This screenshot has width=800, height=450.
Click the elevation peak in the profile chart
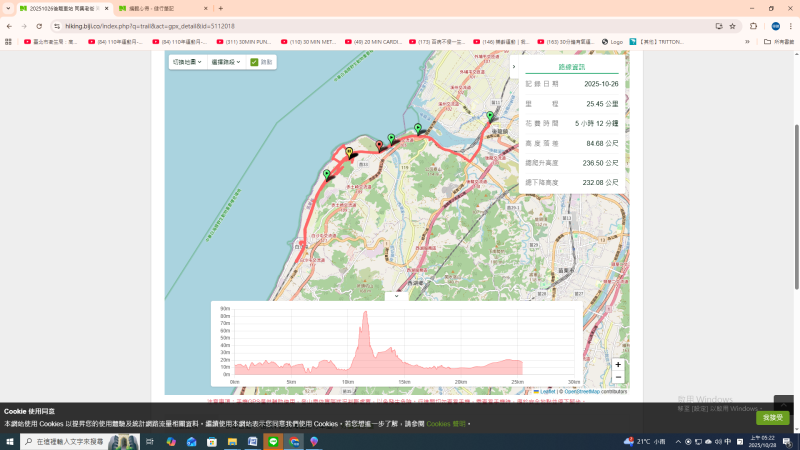365,315
